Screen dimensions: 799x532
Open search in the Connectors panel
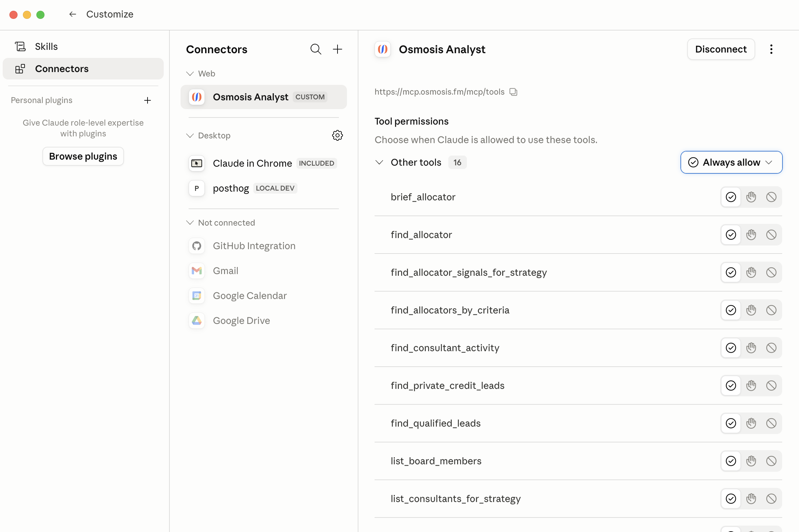316,49
